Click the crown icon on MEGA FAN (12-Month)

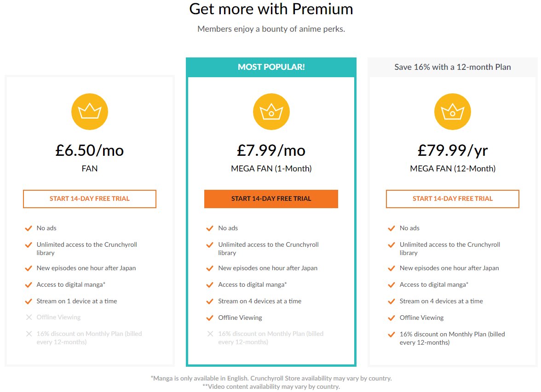(452, 111)
